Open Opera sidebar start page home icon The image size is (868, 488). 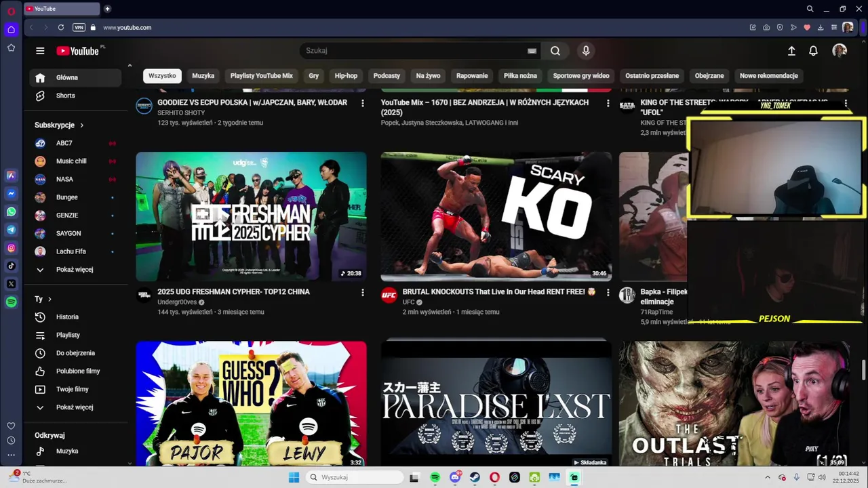click(x=11, y=29)
